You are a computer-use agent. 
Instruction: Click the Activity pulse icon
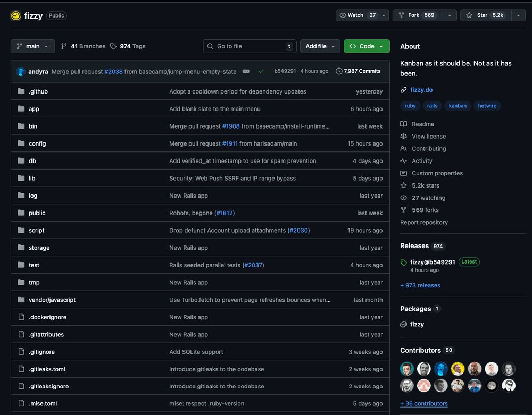pyautogui.click(x=403, y=161)
